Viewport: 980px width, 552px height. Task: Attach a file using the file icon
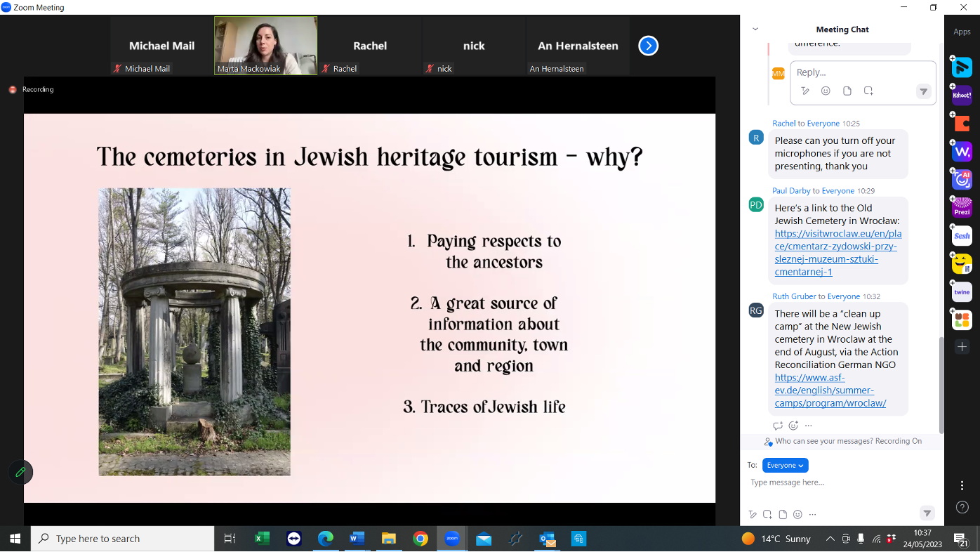[x=782, y=513]
